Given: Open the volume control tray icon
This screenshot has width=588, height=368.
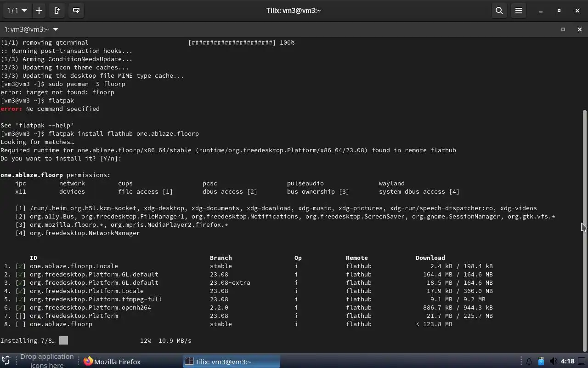Looking at the screenshot, I should point(553,362).
